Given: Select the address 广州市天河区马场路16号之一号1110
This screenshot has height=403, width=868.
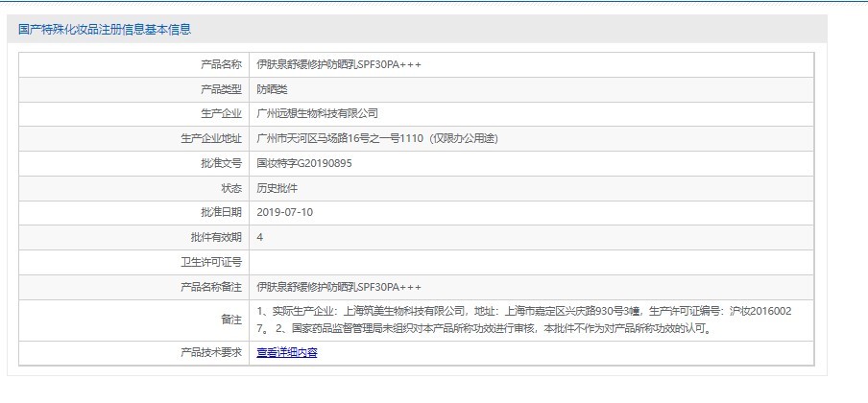Looking at the screenshot, I should 340,139.
